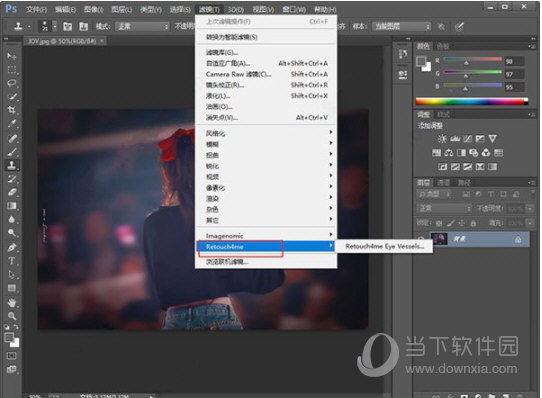The image size is (542, 398).
Task: Select the Gradient tool in the toolbox
Action: click(x=12, y=206)
